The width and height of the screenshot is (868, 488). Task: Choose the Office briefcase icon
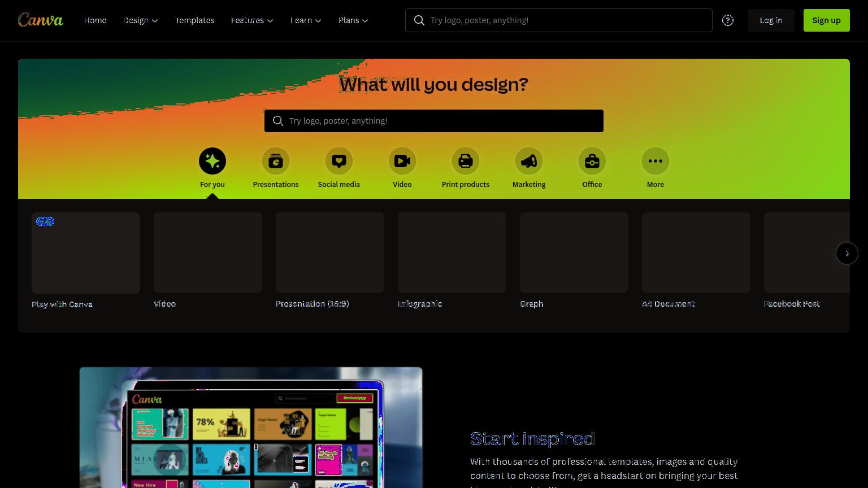coord(592,161)
